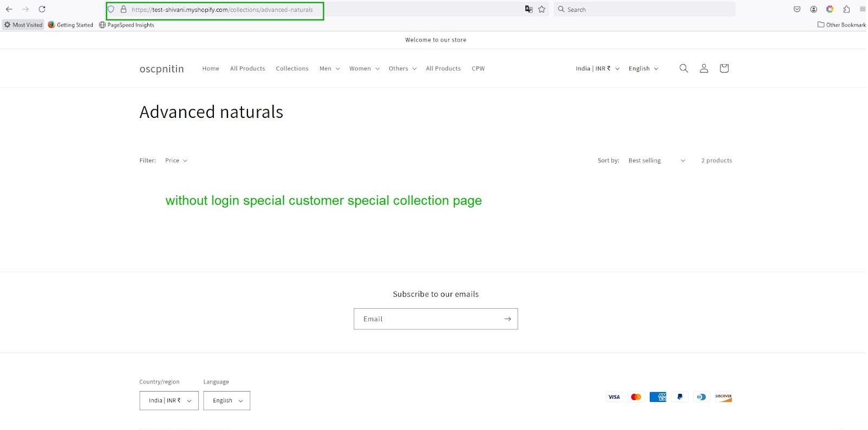Open the browser extensions puzzle icon

pyautogui.click(x=846, y=9)
